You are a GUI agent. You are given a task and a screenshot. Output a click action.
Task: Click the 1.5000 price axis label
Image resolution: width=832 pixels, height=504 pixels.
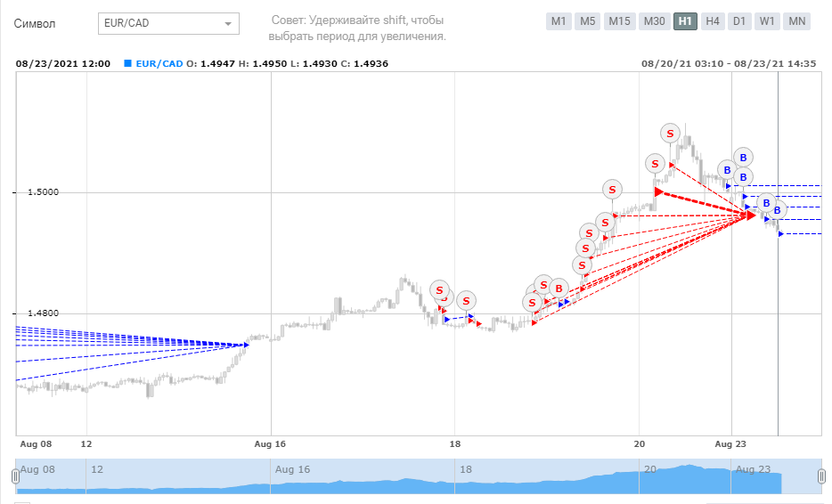click(43, 192)
